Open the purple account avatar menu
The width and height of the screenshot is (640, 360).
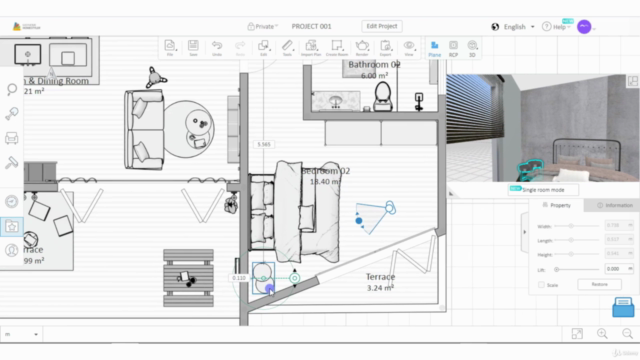[584, 27]
